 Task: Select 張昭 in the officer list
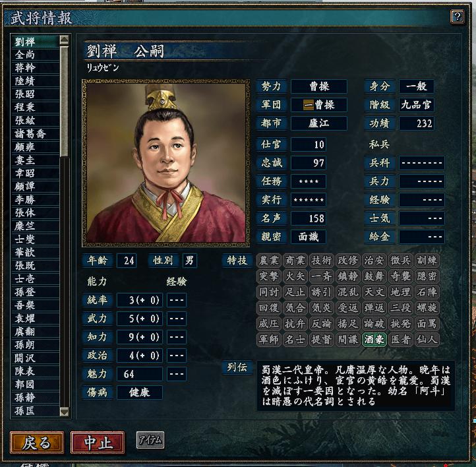35,94
